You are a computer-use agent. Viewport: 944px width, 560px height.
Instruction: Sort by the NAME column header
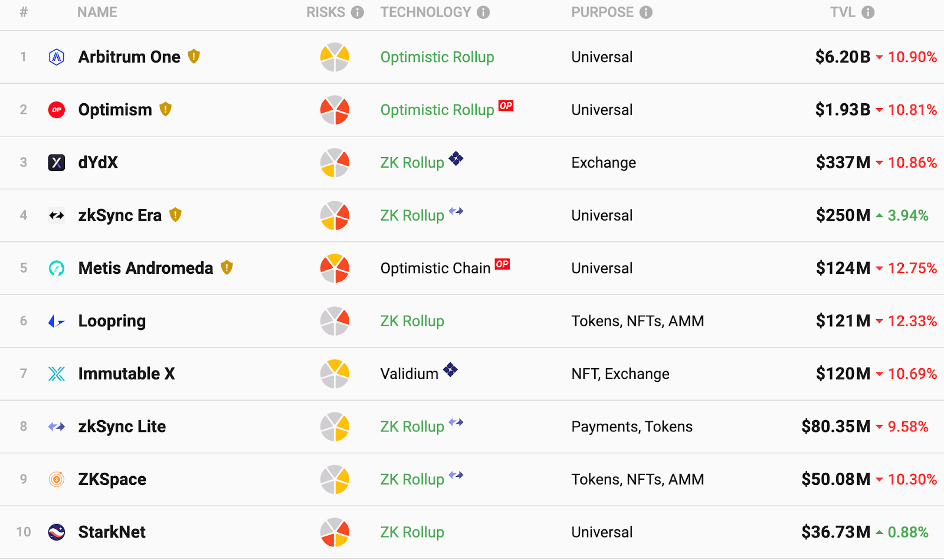click(x=97, y=12)
